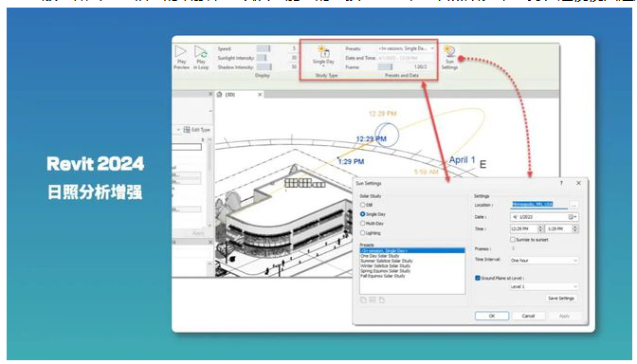The image size is (637, 364).
Task: Select One Day Solar Study preset
Action: coord(380,256)
